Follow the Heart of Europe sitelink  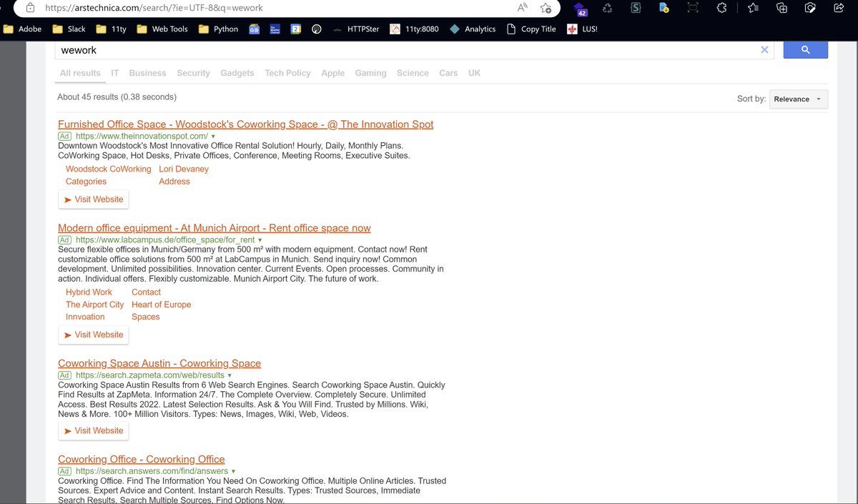162,305
